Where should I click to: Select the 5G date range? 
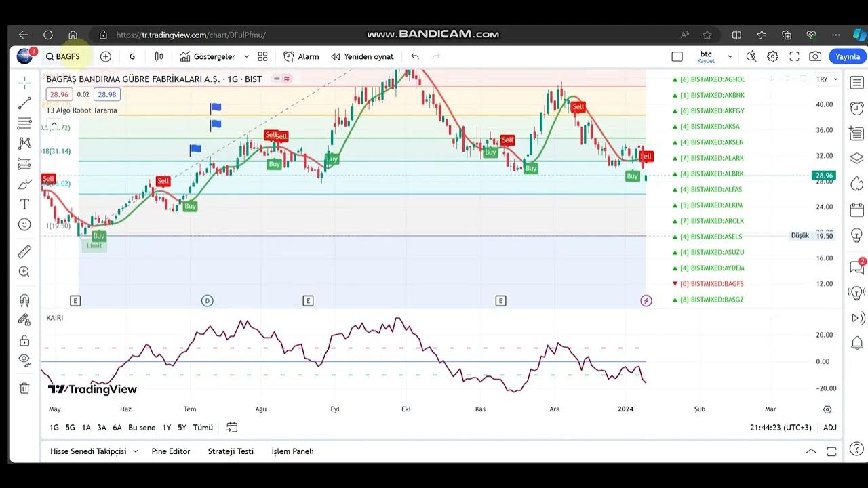71,428
